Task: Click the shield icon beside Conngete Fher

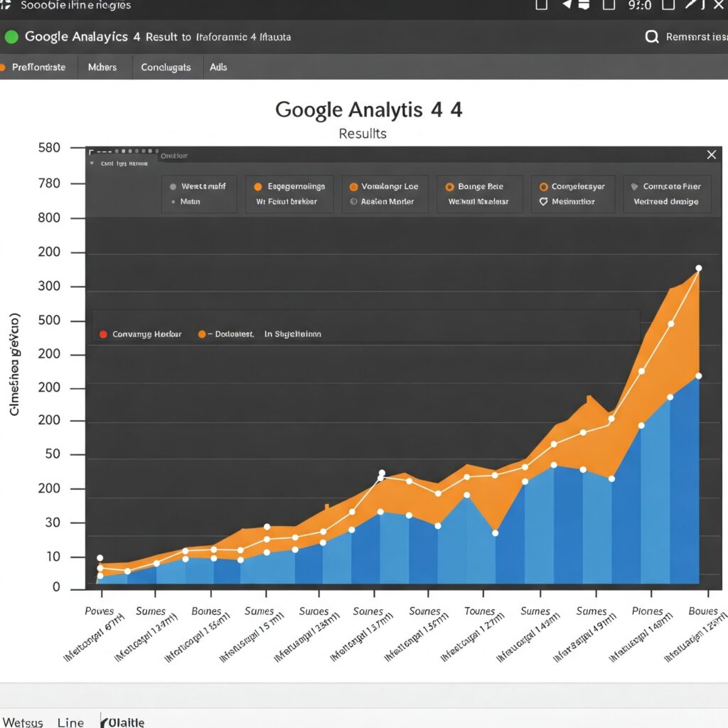Action: [x=635, y=187]
